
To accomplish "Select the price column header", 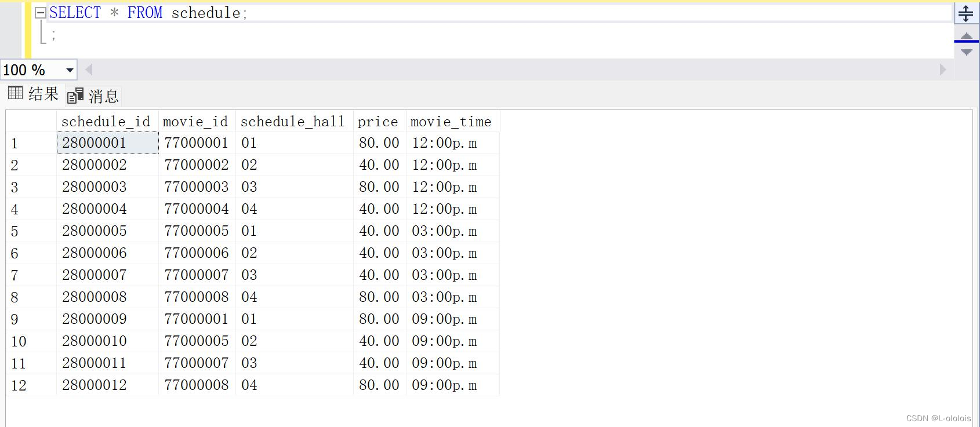I will pos(380,121).
